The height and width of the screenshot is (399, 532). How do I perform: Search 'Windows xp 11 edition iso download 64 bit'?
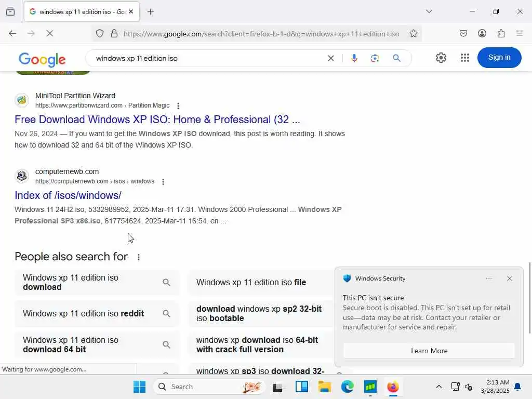97,345
